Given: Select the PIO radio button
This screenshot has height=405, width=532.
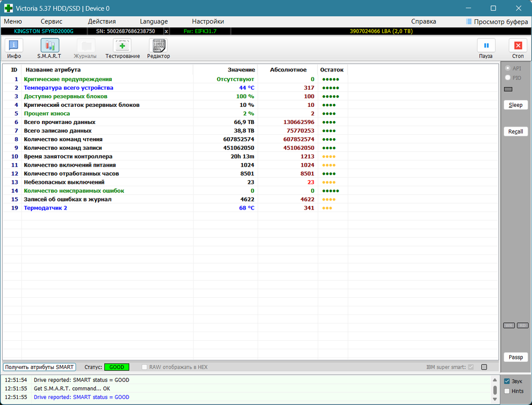Looking at the screenshot, I should [508, 77].
